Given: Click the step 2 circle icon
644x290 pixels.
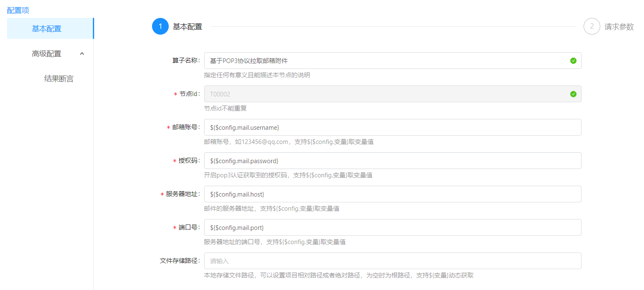Looking at the screenshot, I should point(592,27).
